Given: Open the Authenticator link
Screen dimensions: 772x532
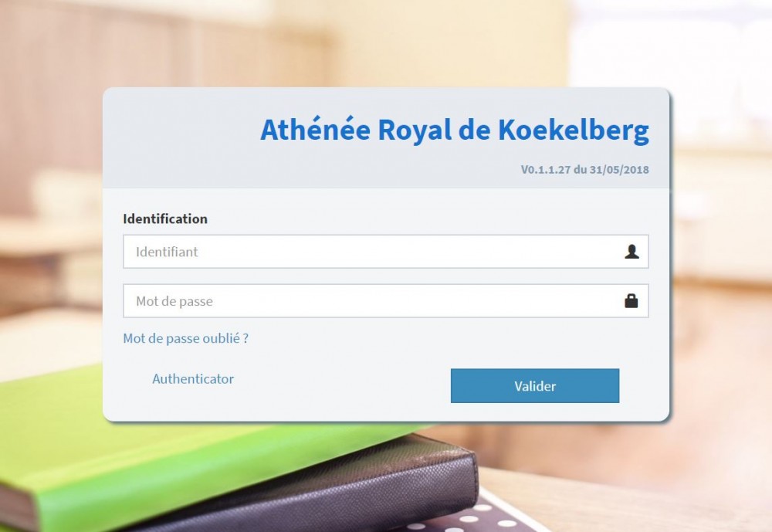Looking at the screenshot, I should tap(193, 379).
